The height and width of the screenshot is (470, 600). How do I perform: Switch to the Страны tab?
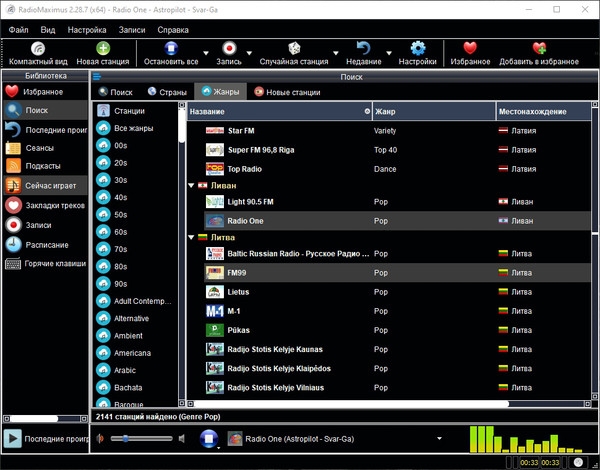point(166,92)
